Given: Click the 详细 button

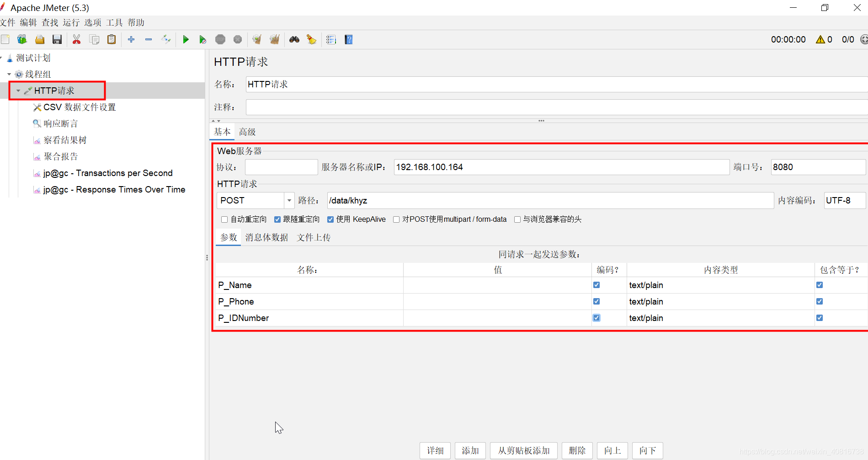Looking at the screenshot, I should pyautogui.click(x=435, y=451).
